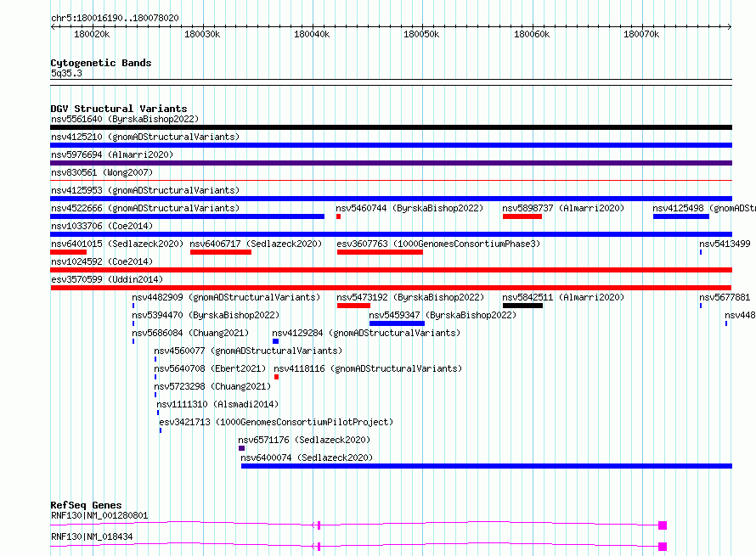Viewport: 756px width, 556px height.
Task: Click the 180030k ruler tick label
Action: coord(202,34)
